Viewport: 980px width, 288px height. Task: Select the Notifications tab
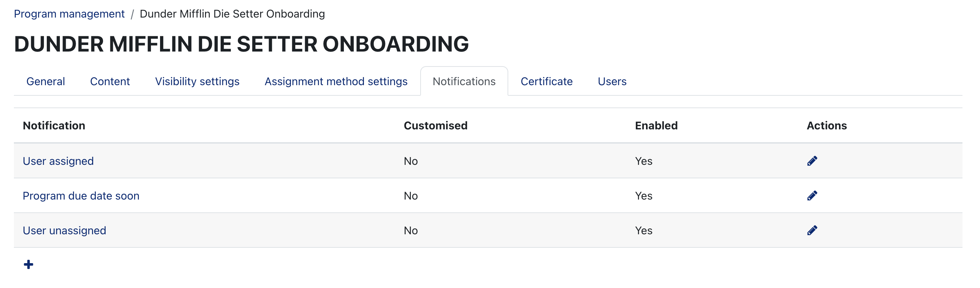click(x=464, y=82)
